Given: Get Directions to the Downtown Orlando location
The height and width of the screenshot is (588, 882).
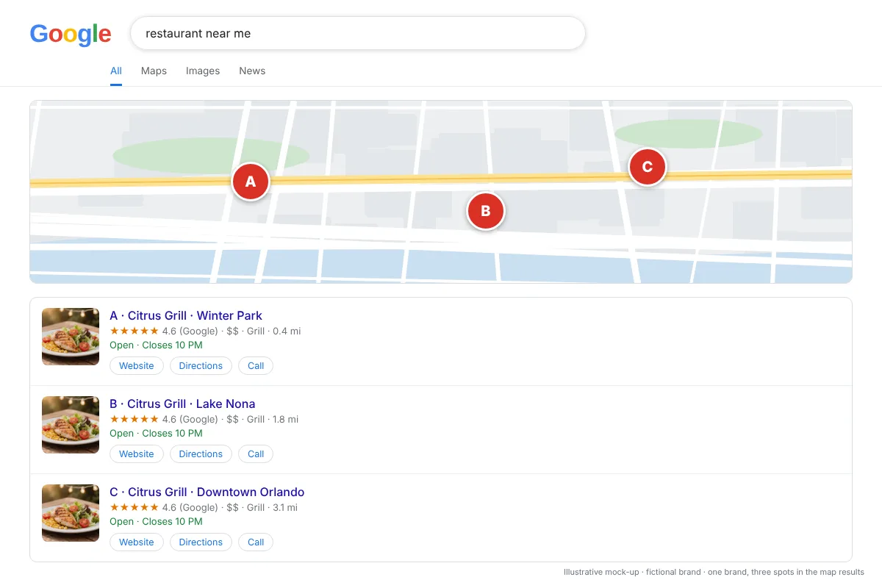Looking at the screenshot, I should 201,542.
